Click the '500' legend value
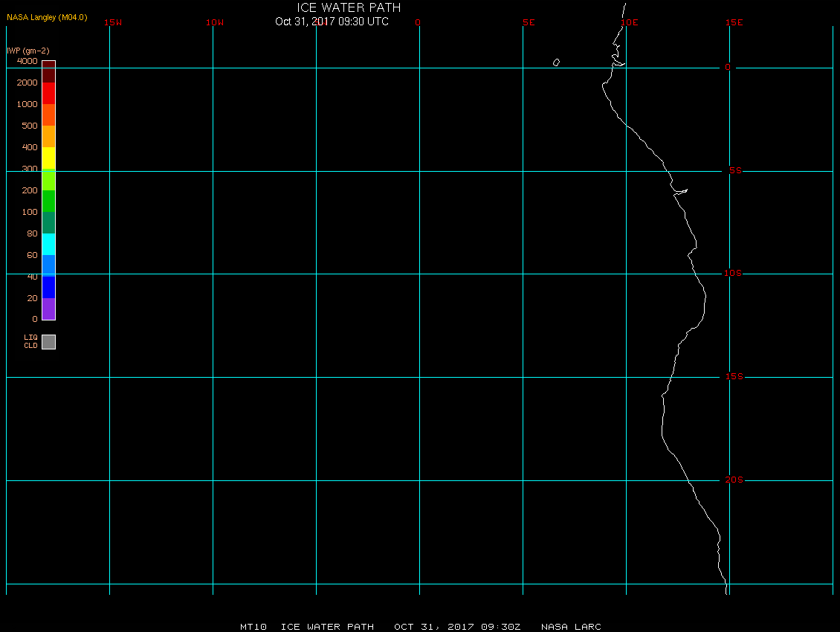 30,126
